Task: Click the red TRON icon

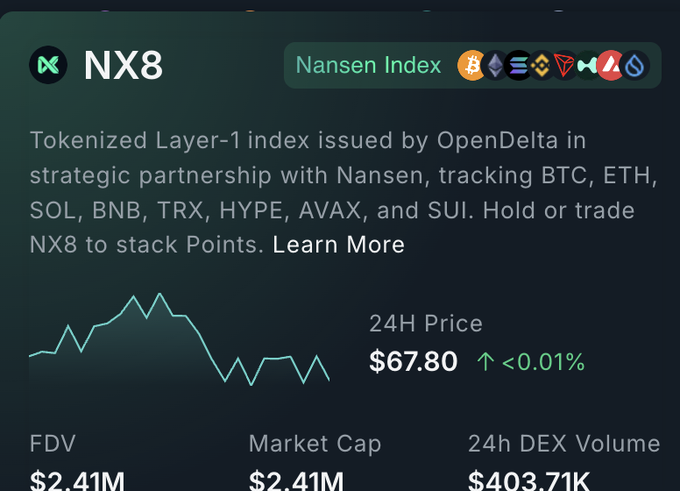Action: click(x=565, y=66)
